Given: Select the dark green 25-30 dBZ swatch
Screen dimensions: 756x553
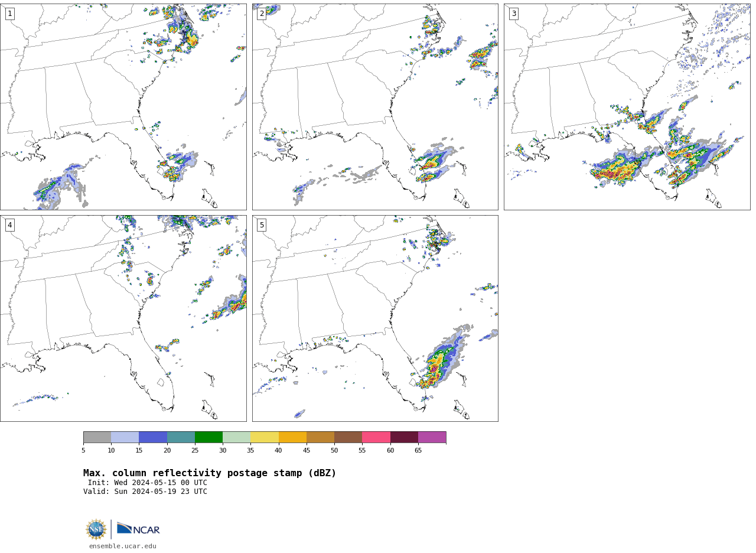Looking at the screenshot, I should pos(208,437).
